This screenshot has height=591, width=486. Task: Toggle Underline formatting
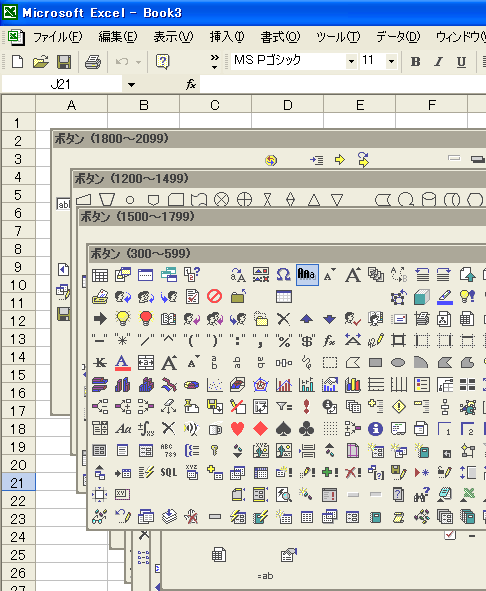(x=461, y=61)
